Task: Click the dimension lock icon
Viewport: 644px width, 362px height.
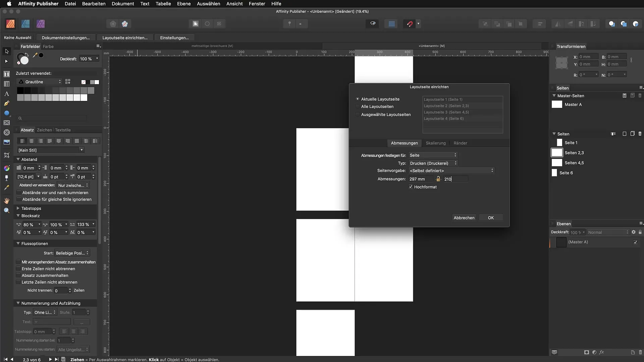Action: click(x=438, y=179)
